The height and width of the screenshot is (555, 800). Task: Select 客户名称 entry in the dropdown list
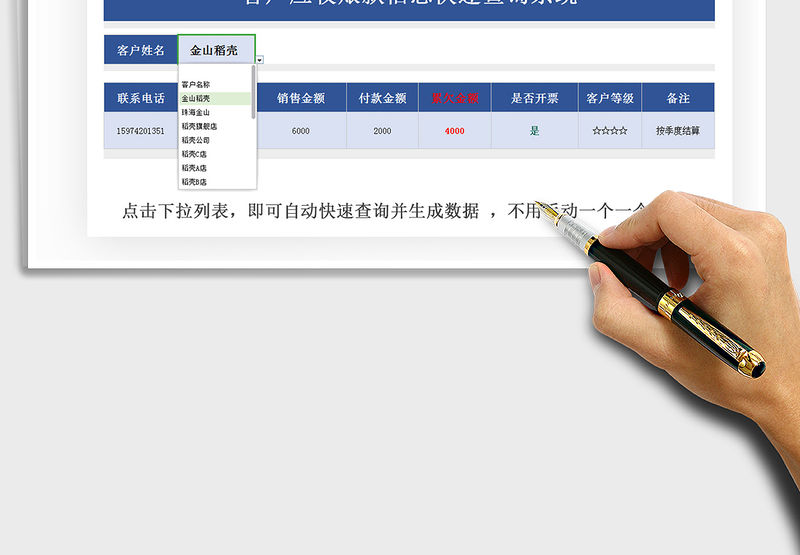(196, 85)
